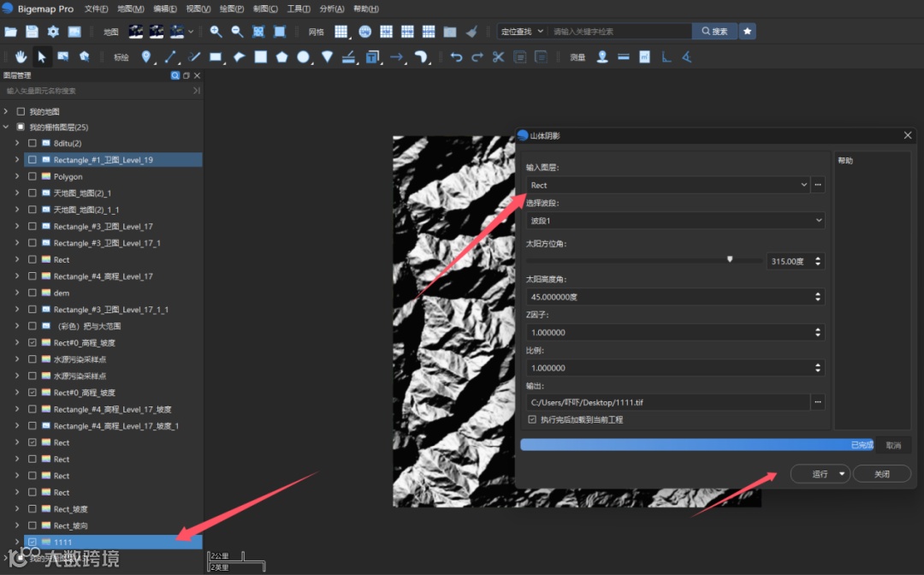Open the 分析(A) menu
Image resolution: width=924 pixels, height=575 pixels.
click(x=332, y=9)
